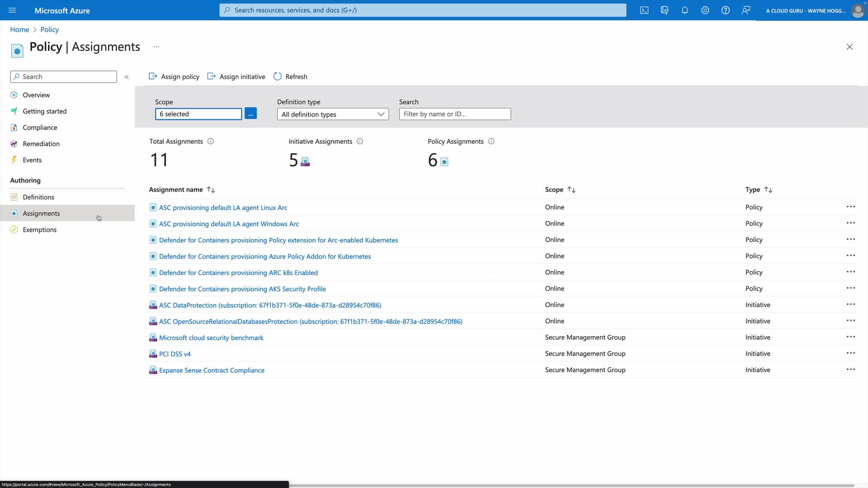Open the notifications bell icon

pos(685,10)
